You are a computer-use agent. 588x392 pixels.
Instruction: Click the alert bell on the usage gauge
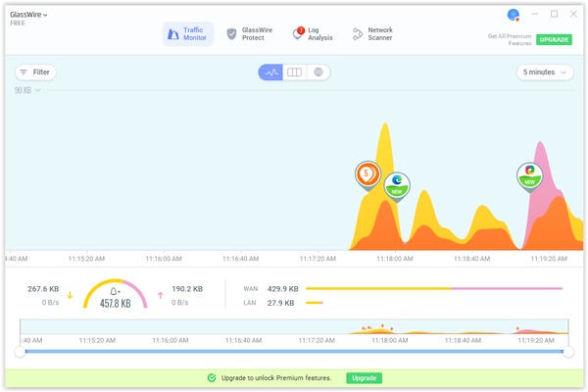116,292
